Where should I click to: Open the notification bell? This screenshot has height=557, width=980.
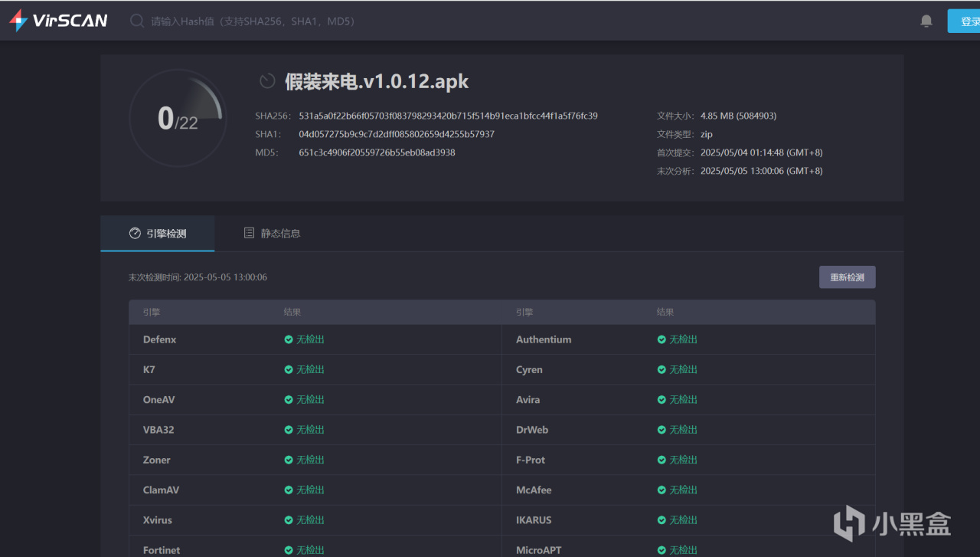pyautogui.click(x=926, y=21)
